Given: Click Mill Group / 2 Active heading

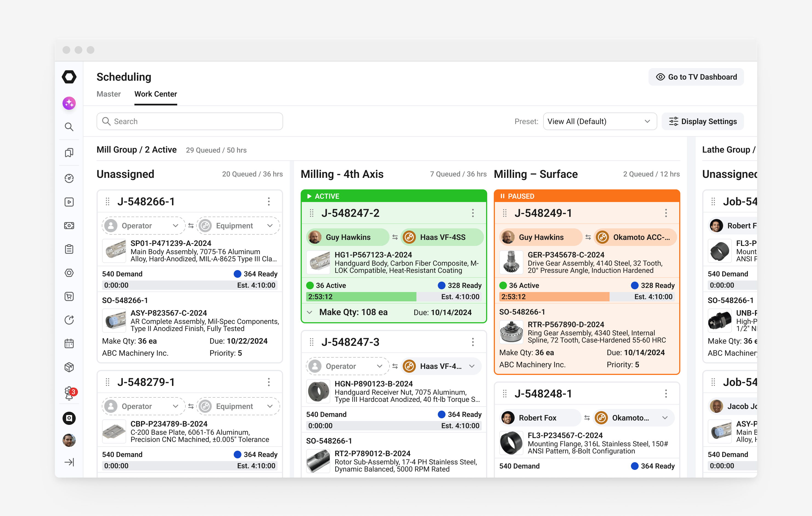Looking at the screenshot, I should (x=137, y=150).
